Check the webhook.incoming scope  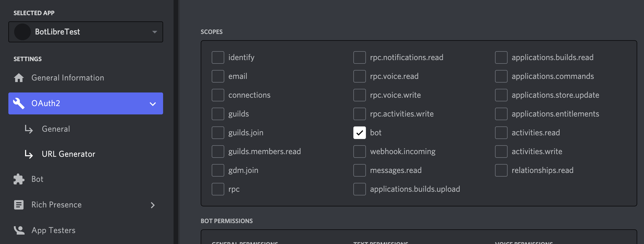pyautogui.click(x=360, y=151)
